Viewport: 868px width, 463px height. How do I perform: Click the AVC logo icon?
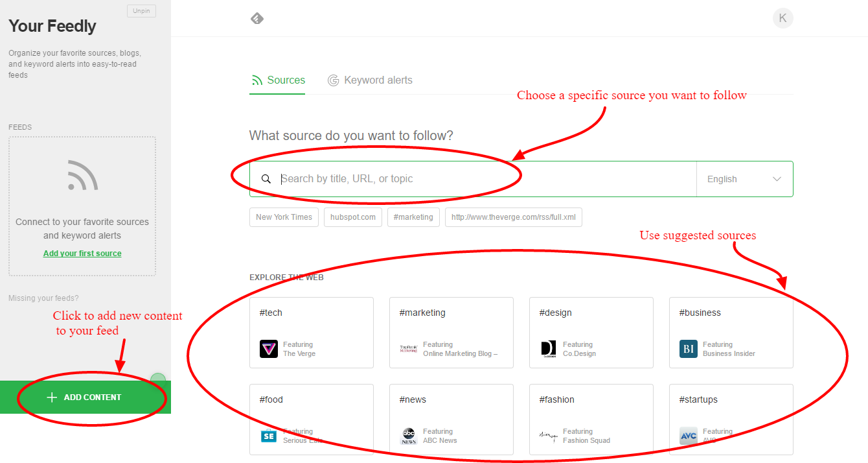pyautogui.click(x=689, y=436)
